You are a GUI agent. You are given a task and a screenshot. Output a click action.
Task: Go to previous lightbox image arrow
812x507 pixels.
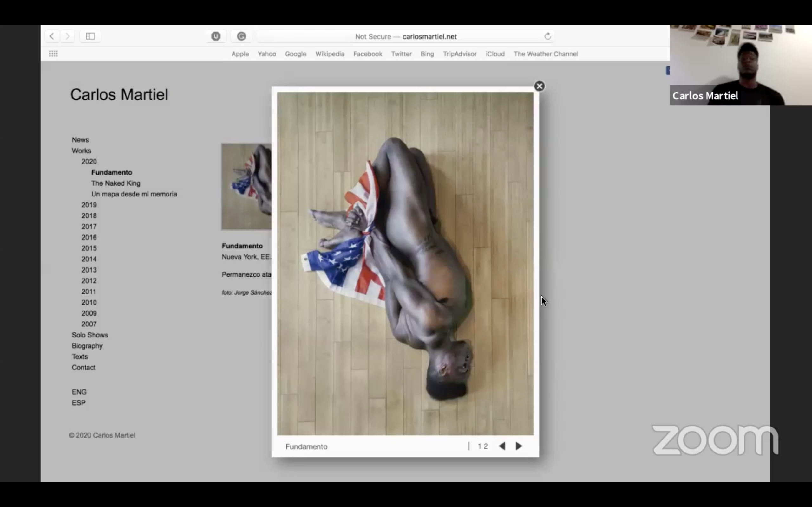pos(502,446)
